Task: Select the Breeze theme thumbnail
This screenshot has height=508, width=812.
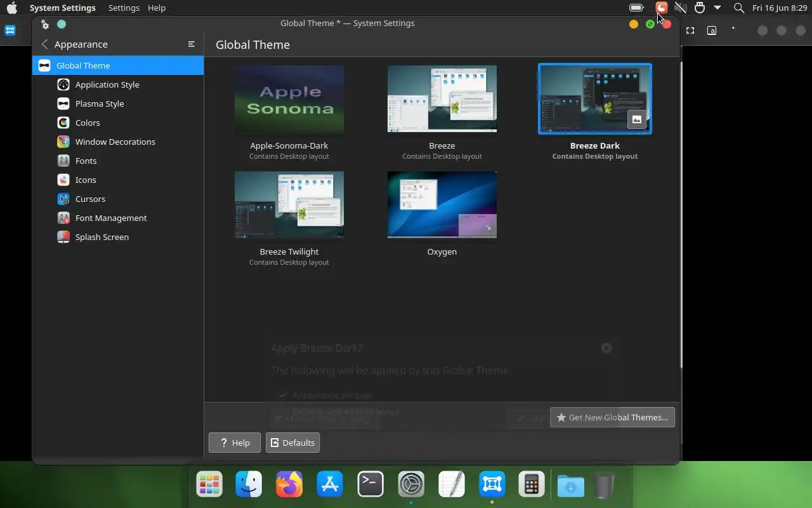Action: 442,99
